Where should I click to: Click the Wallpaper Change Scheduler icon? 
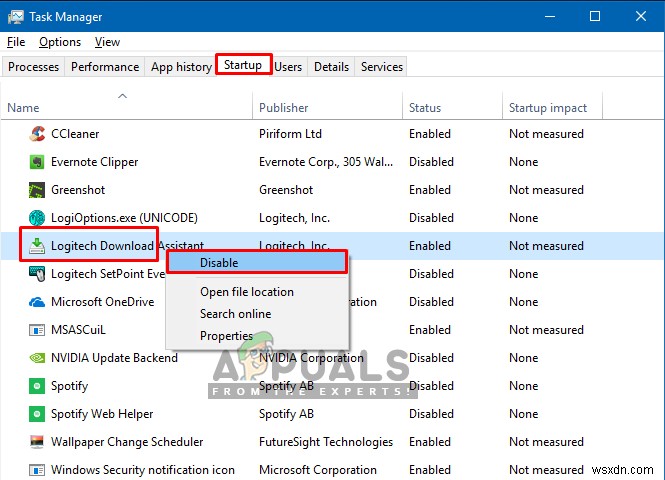pyautogui.click(x=37, y=442)
